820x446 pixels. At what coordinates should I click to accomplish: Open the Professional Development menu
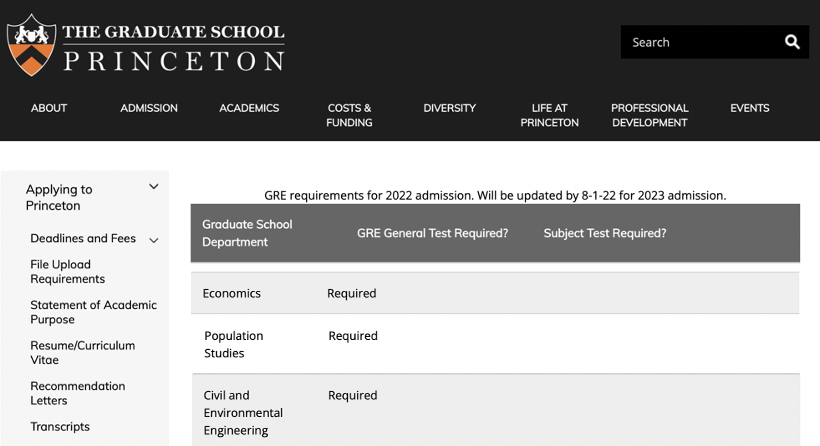pos(650,115)
